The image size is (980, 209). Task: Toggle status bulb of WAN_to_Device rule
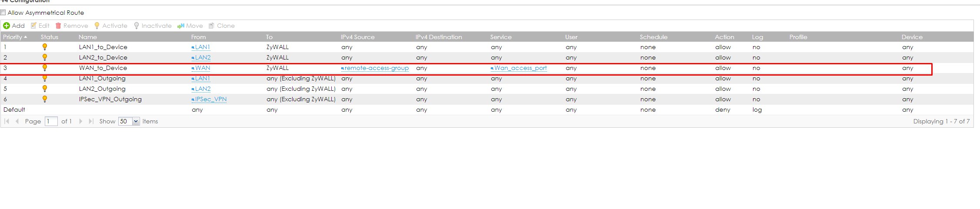tap(44, 68)
